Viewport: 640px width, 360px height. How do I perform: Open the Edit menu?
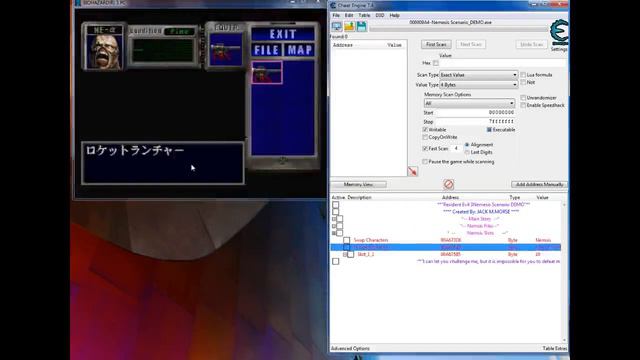[349, 16]
